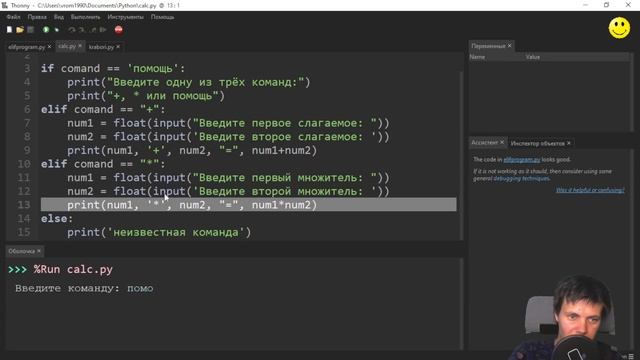Click the line 'elif comand == "+":'
The height and width of the screenshot is (360, 640).
(103, 109)
